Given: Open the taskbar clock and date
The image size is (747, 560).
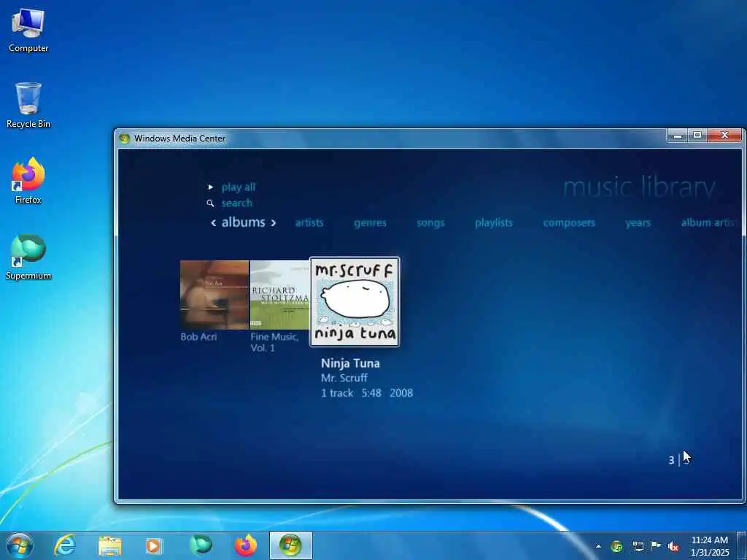Looking at the screenshot, I should tap(710, 546).
